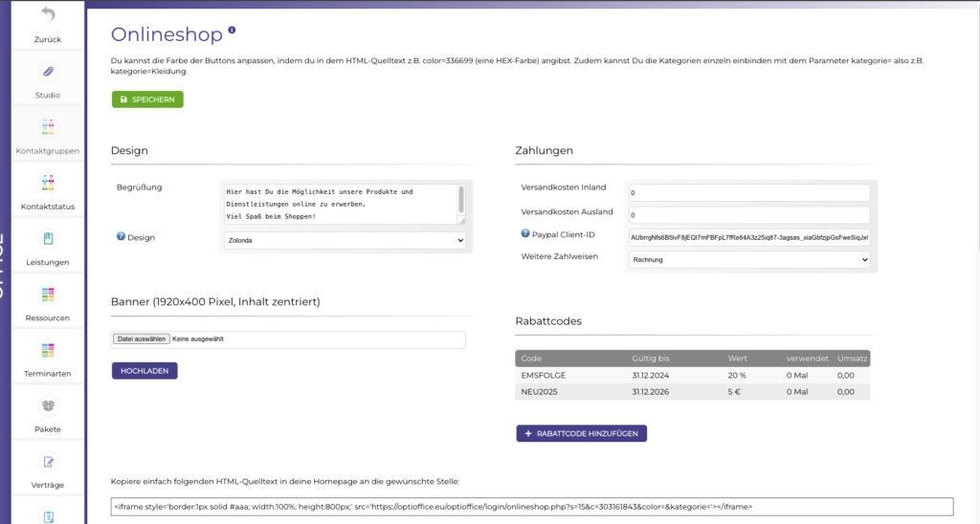Viewport: 980px width, 524px height.
Task: Click Versandkosten Ausland input field
Action: (748, 215)
